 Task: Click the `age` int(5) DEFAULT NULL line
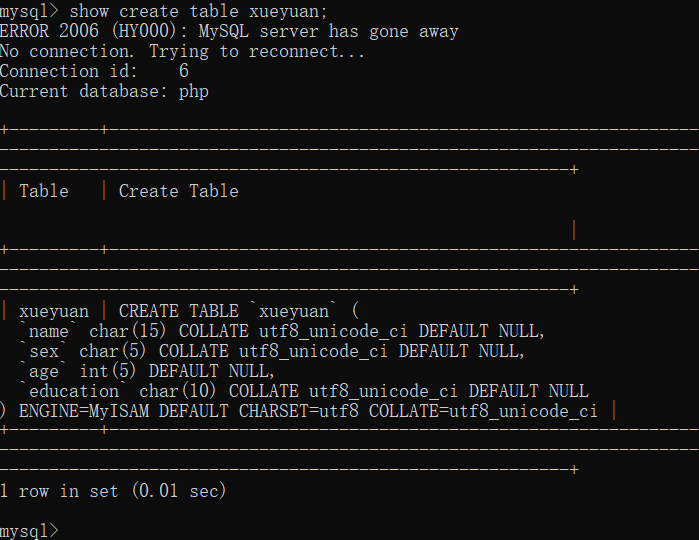(x=148, y=371)
